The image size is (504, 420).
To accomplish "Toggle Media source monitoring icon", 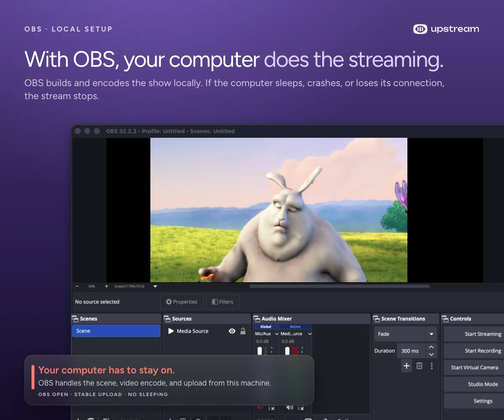I will tap(302, 408).
